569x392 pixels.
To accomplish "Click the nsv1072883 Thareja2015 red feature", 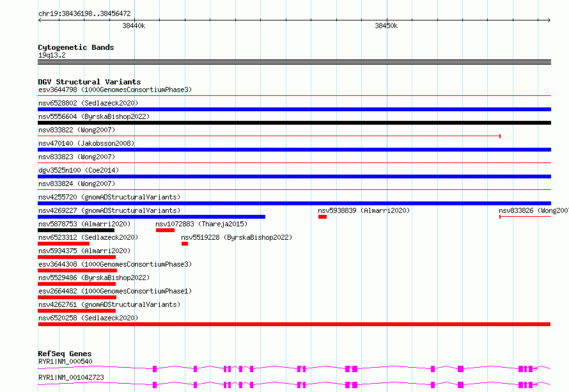I will [x=165, y=230].
